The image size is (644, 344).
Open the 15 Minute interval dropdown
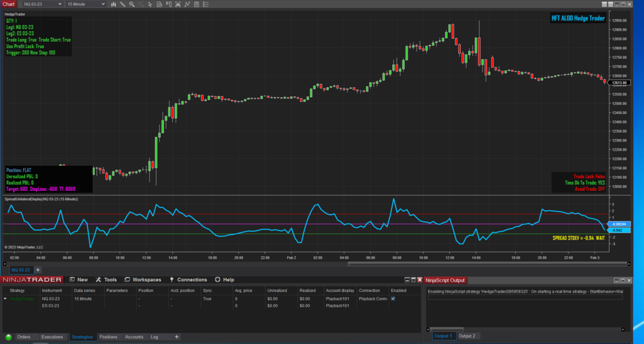86,4
